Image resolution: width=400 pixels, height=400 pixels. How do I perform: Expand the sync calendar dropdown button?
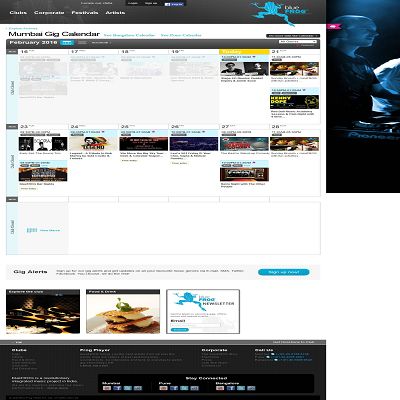[293, 36]
